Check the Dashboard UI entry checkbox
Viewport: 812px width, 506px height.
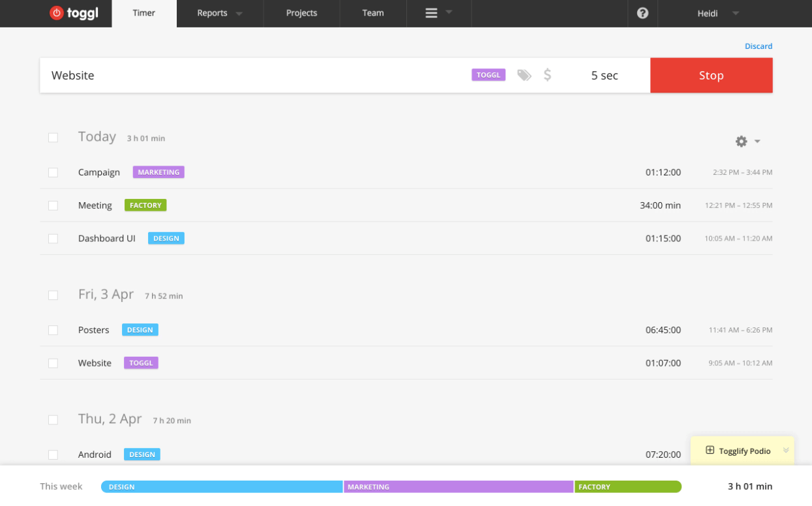click(53, 239)
